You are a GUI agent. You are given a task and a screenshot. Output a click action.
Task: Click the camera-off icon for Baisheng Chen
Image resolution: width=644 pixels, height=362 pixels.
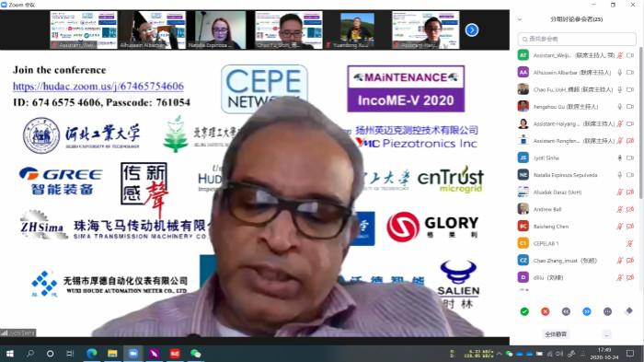coord(630,227)
